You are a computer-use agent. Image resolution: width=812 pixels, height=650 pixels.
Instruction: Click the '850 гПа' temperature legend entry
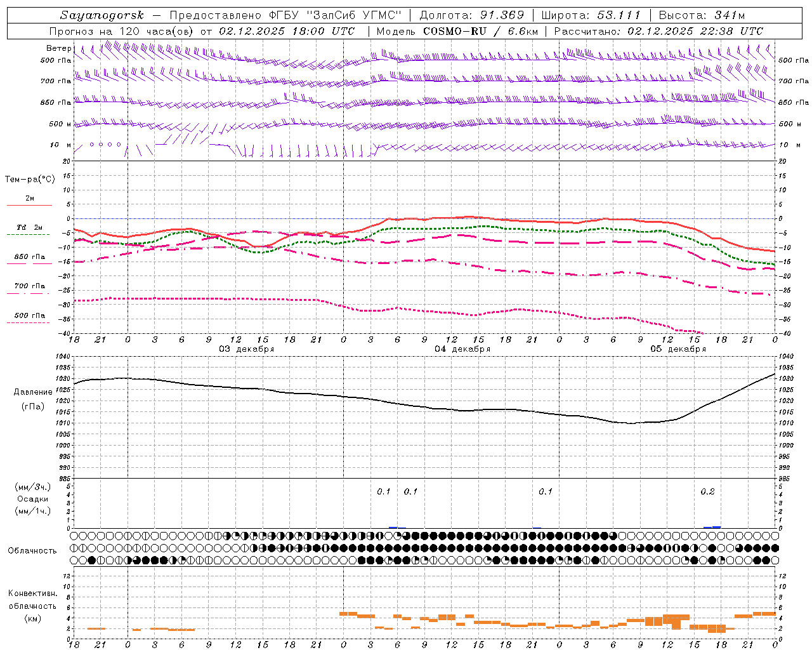pos(29,257)
